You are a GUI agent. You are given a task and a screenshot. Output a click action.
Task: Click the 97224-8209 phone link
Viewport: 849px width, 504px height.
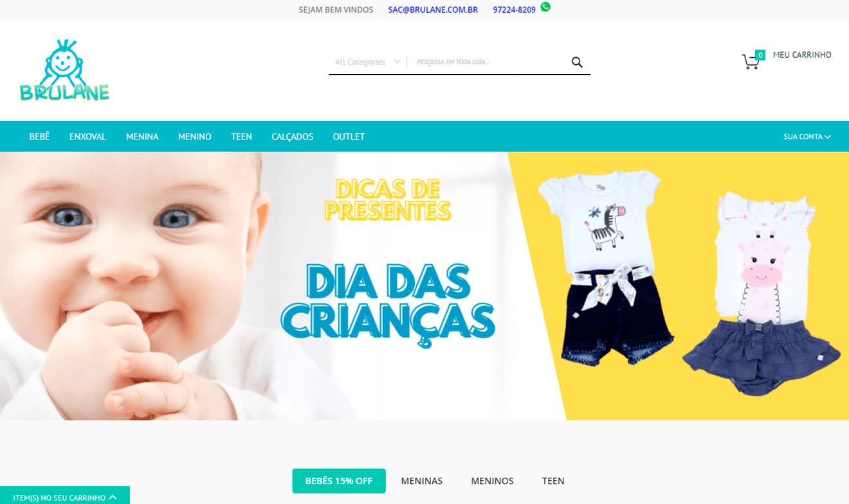(x=514, y=10)
